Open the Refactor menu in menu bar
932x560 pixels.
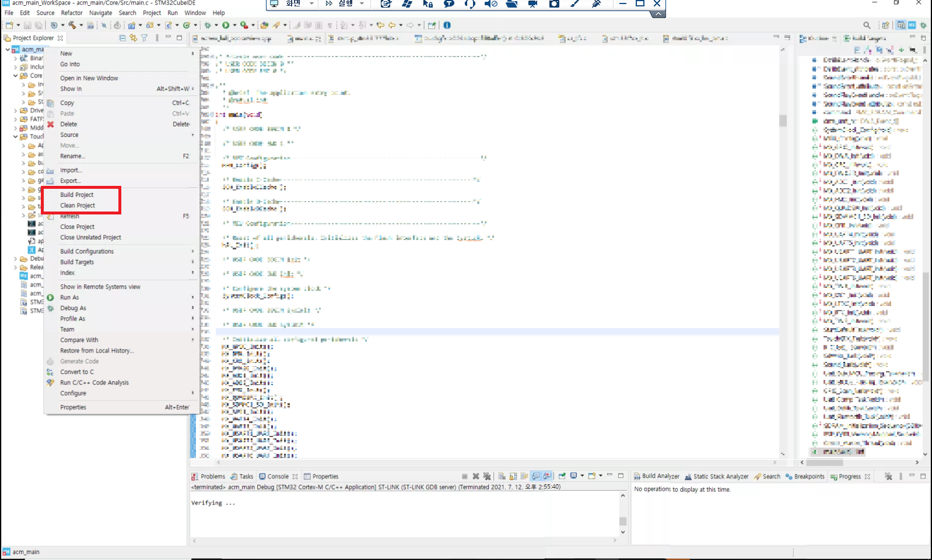point(72,13)
